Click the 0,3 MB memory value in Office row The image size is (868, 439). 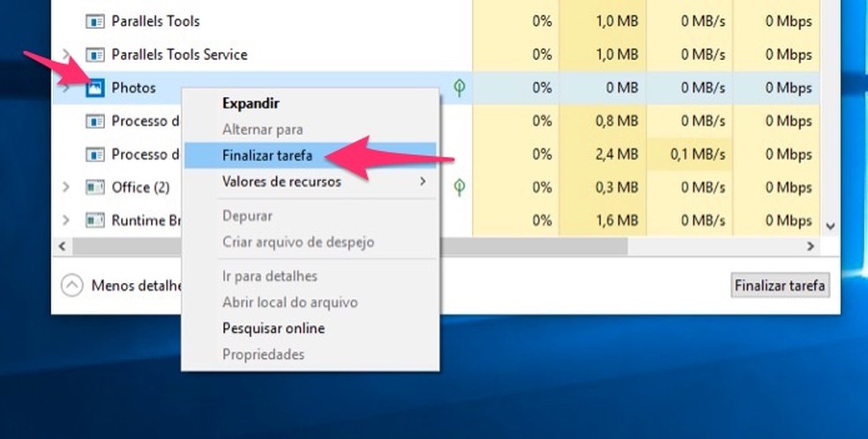tap(617, 188)
